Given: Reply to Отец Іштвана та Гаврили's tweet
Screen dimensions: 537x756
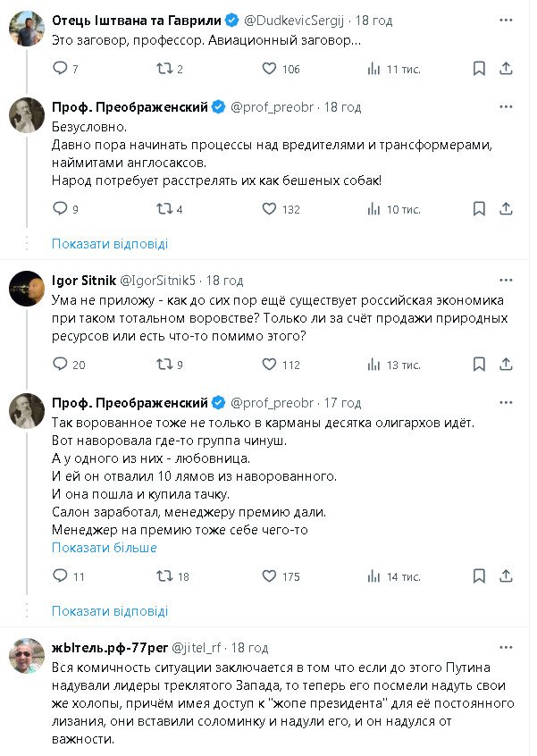Looking at the screenshot, I should 60,69.
